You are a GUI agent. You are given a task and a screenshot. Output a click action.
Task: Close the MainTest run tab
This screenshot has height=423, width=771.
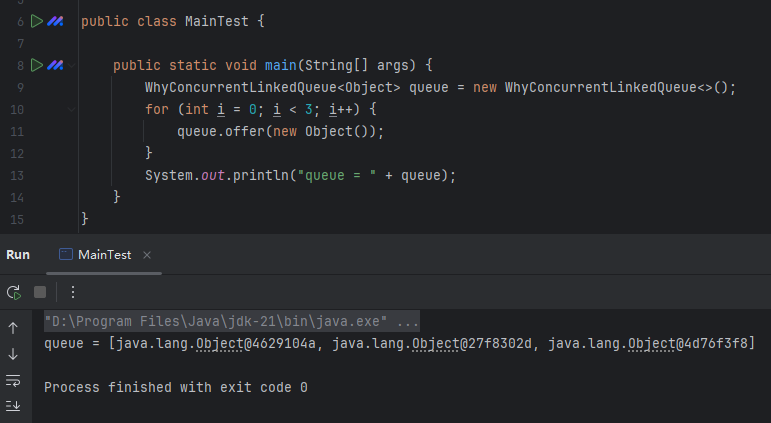click(x=146, y=255)
